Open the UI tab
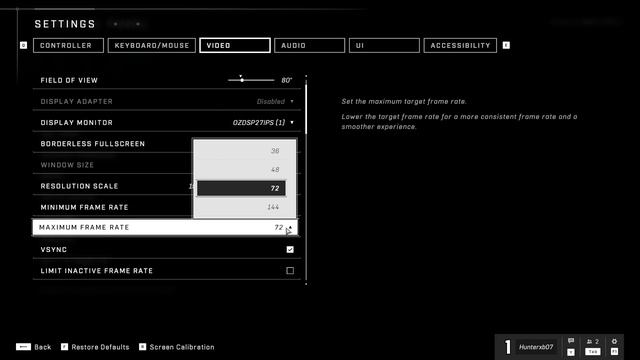Image resolution: width=640 pixels, height=360 pixels. [384, 45]
